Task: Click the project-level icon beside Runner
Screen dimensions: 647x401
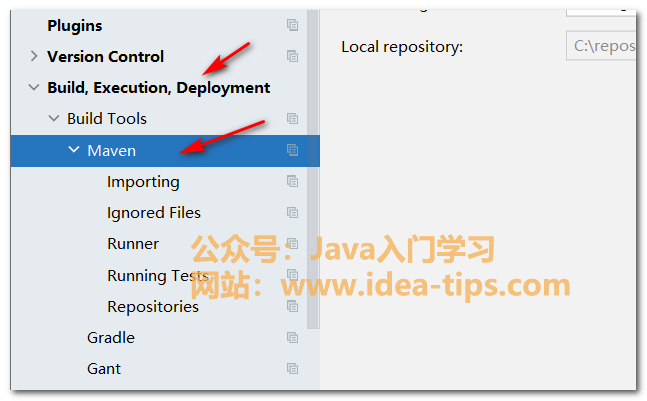Action: pyautogui.click(x=292, y=244)
